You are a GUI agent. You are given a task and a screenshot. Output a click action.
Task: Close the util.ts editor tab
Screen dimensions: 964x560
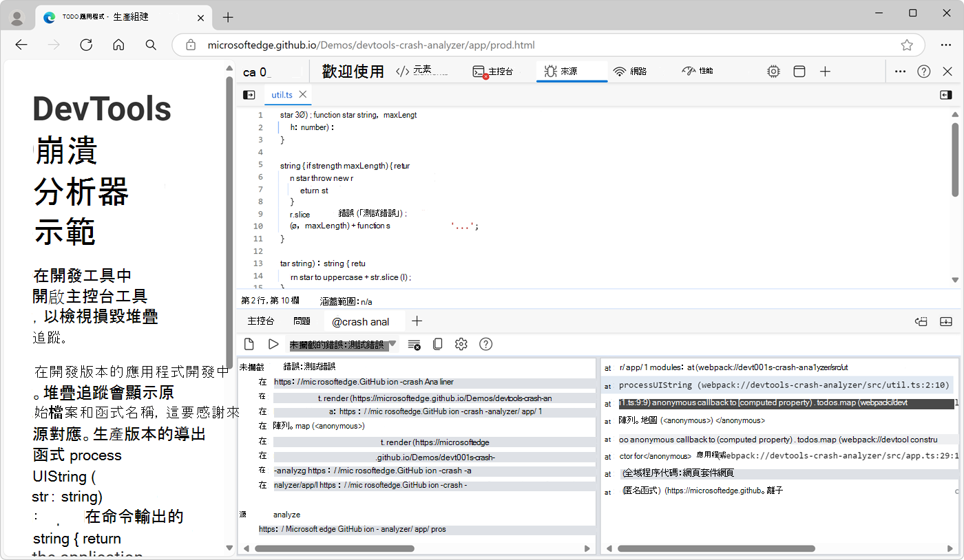(302, 94)
